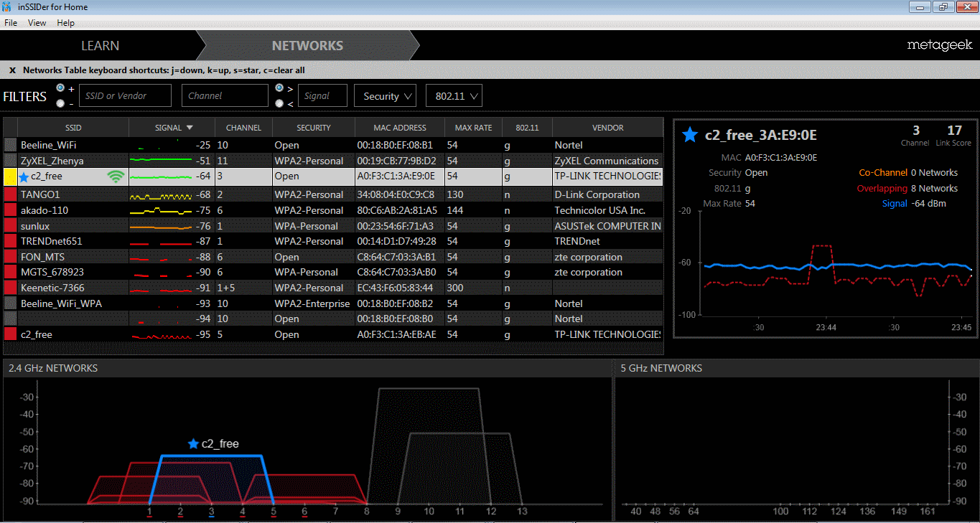The image size is (980, 523).
Task: Click the blue star in details panel header
Action: [x=690, y=134]
